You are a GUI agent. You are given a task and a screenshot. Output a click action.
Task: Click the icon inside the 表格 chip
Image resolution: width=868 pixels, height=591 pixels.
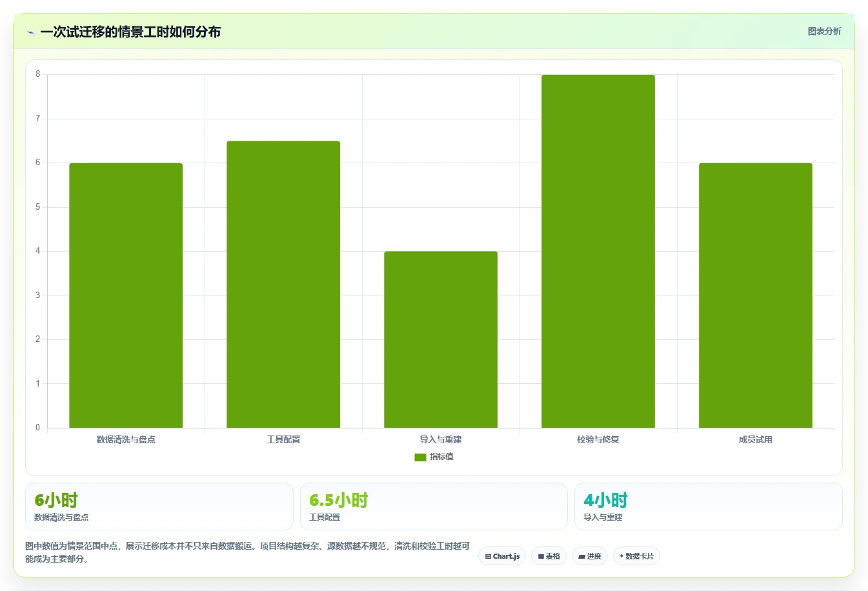tap(541, 556)
